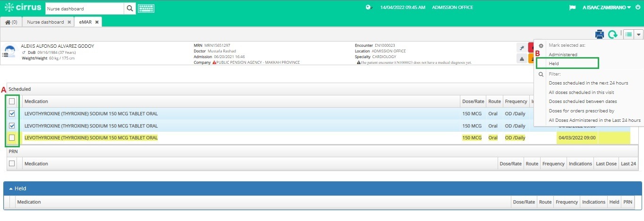Click into the Nurse dashboard search field
Image resolution: width=644 pixels, height=221 pixels.
tap(85, 8)
